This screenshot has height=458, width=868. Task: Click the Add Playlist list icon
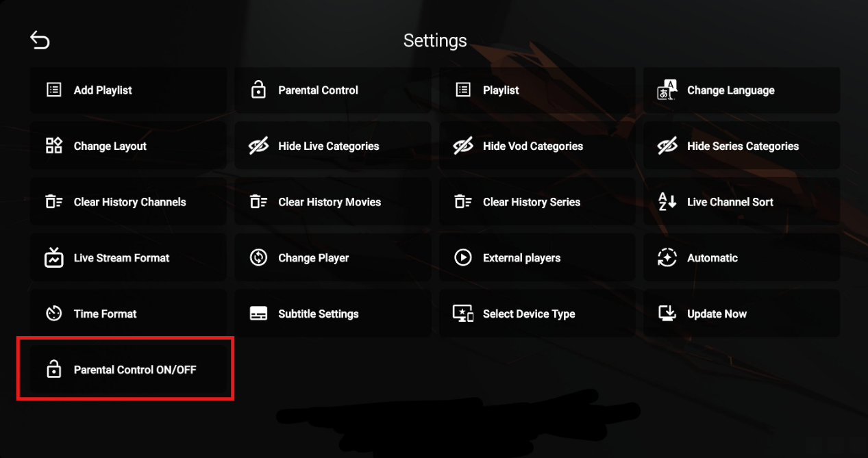coord(54,90)
